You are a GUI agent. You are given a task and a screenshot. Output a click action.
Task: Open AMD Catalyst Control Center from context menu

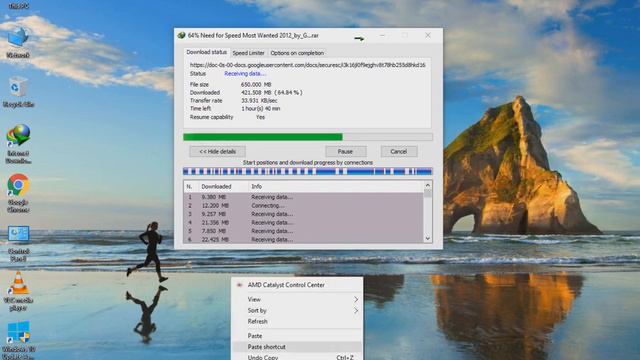tap(297, 285)
